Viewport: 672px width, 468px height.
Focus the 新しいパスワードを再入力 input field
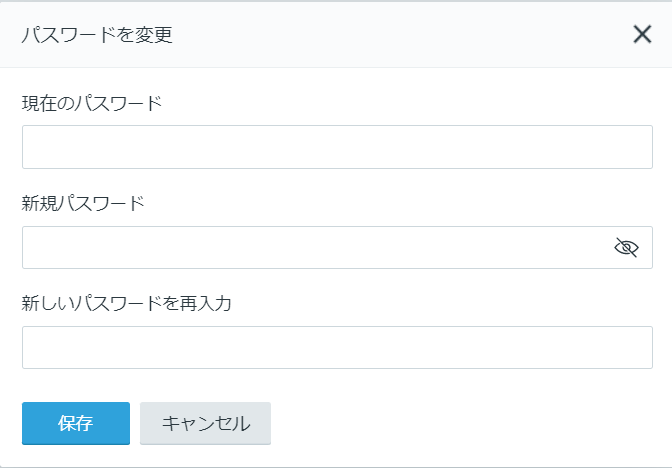click(337, 347)
